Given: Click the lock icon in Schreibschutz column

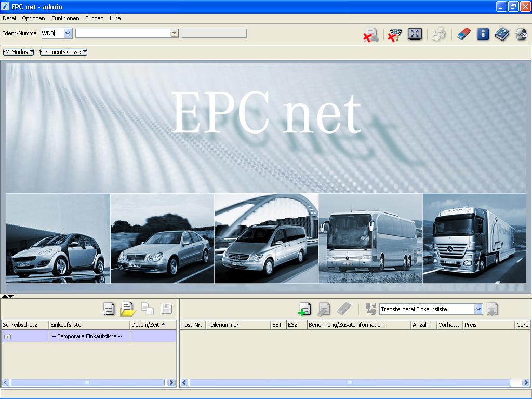Looking at the screenshot, I should (8, 336).
